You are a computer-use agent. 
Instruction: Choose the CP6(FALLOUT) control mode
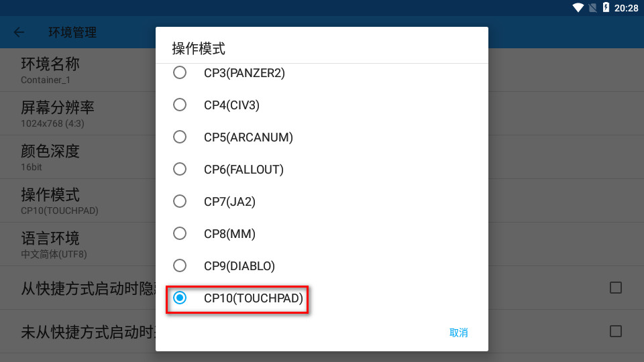click(x=321, y=169)
